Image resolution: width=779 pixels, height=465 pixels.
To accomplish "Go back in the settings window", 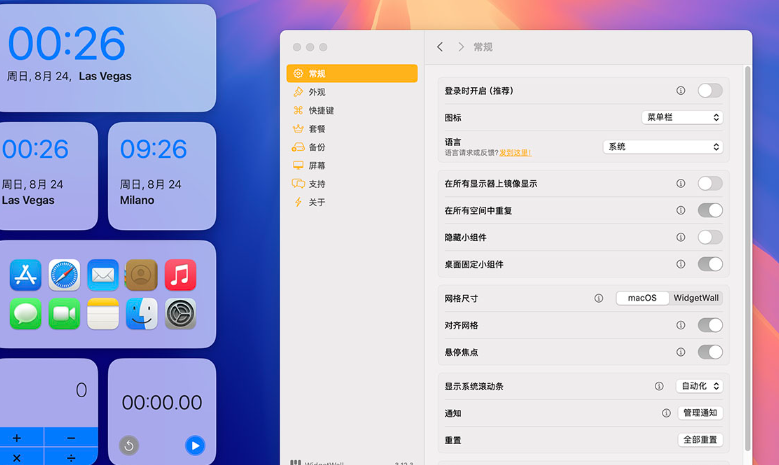I will (440, 47).
